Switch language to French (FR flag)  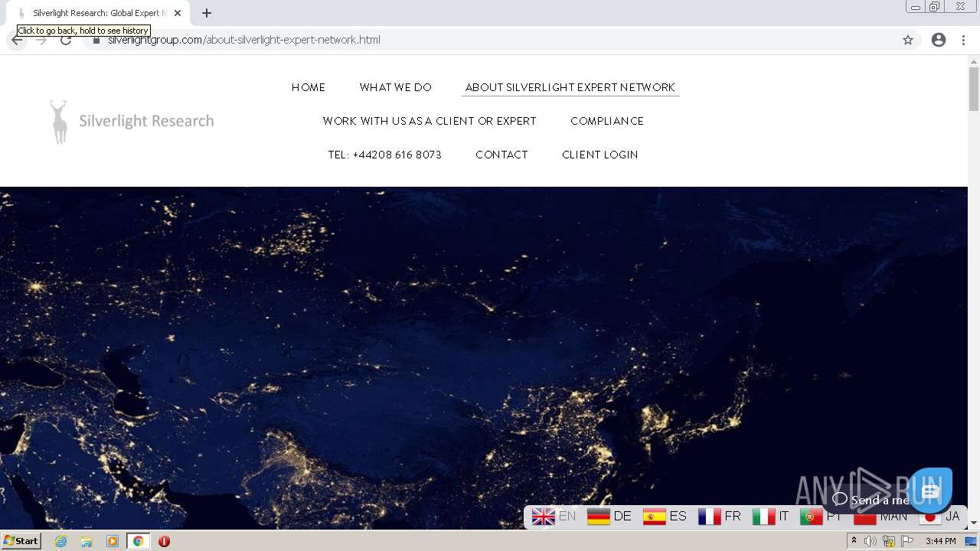click(x=720, y=517)
